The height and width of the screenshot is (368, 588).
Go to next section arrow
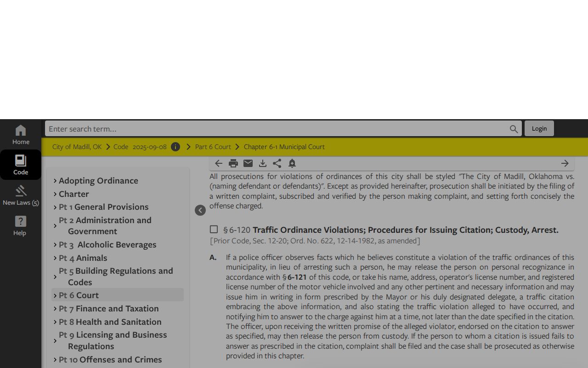click(x=565, y=163)
